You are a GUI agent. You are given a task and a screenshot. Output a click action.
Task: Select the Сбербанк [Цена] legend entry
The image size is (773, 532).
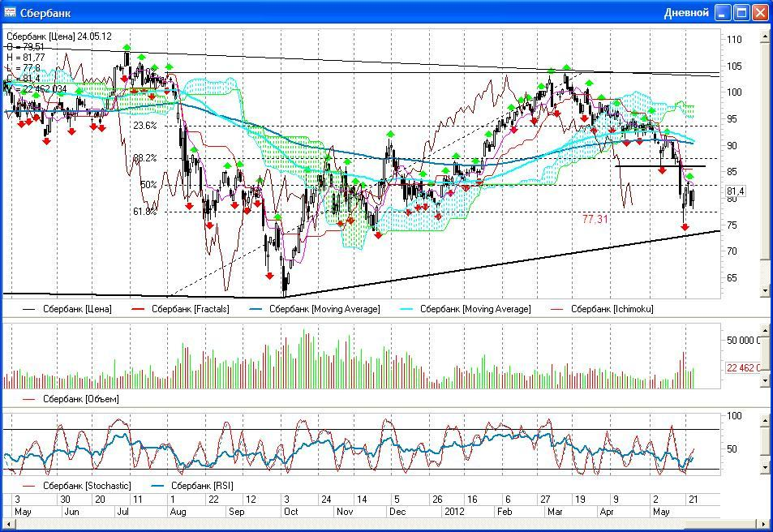point(67,309)
